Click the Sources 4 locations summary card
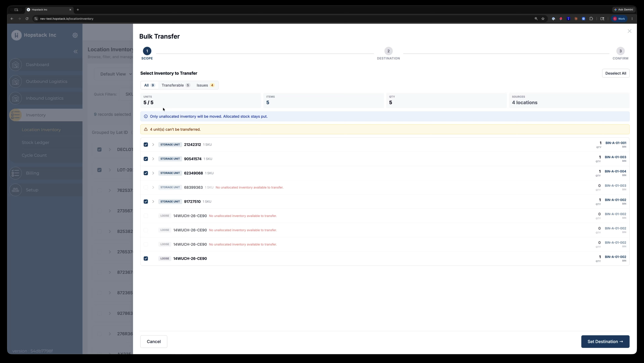Viewport: 644px width, 363px height. [569, 100]
